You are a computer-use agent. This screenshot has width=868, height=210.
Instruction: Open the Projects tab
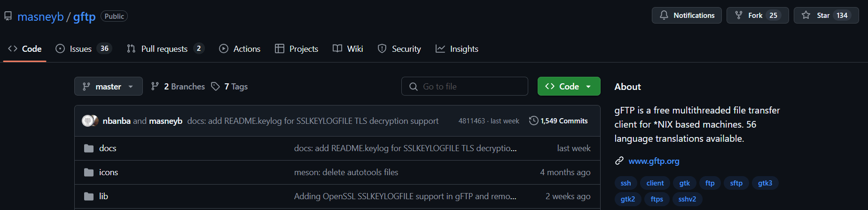coord(297,48)
